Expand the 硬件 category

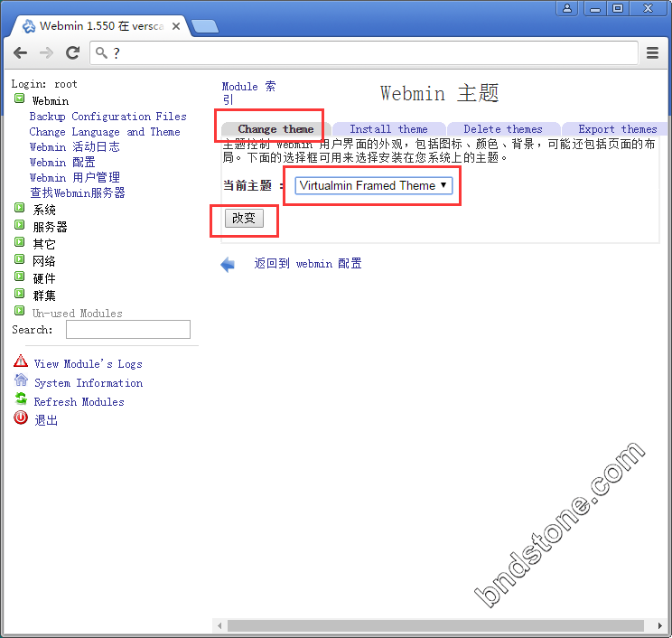[x=19, y=277]
